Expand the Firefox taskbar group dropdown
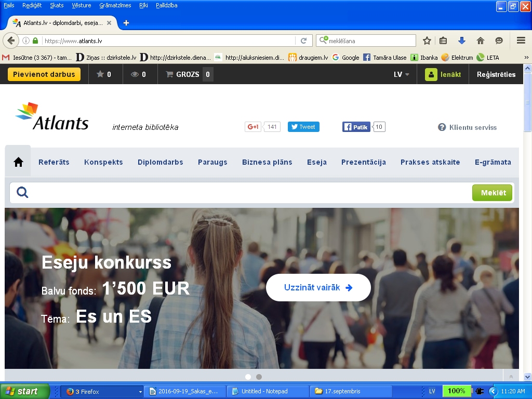532x399 pixels. 140,391
